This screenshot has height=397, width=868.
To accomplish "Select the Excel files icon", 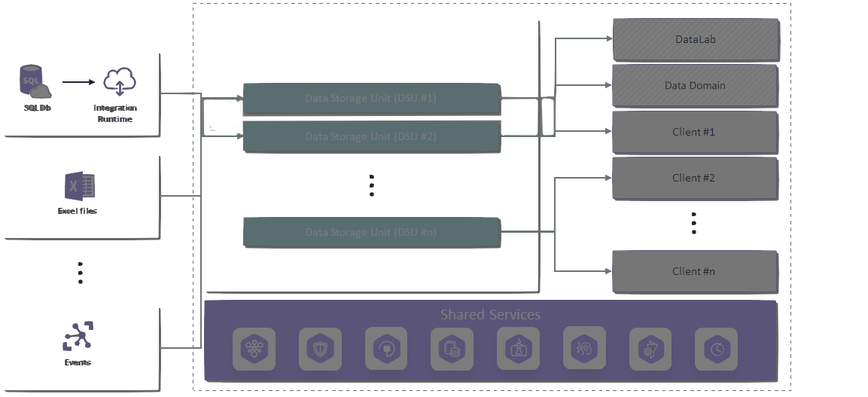I will tap(78, 185).
